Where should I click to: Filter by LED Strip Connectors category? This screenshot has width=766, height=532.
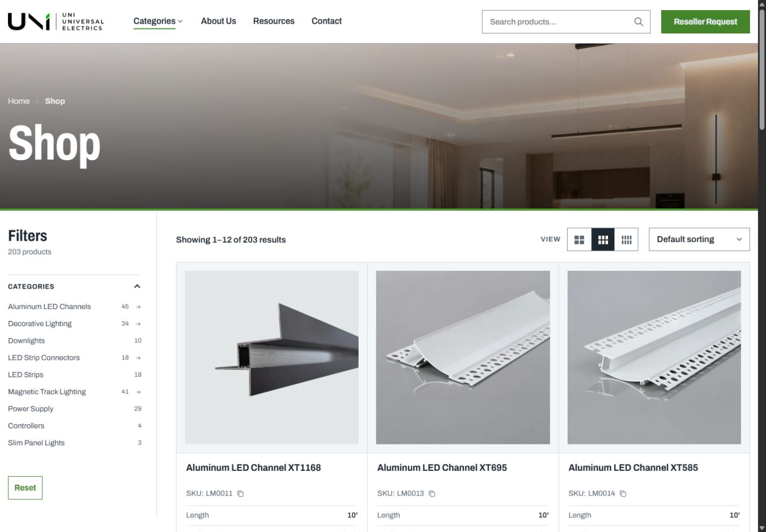click(x=44, y=358)
